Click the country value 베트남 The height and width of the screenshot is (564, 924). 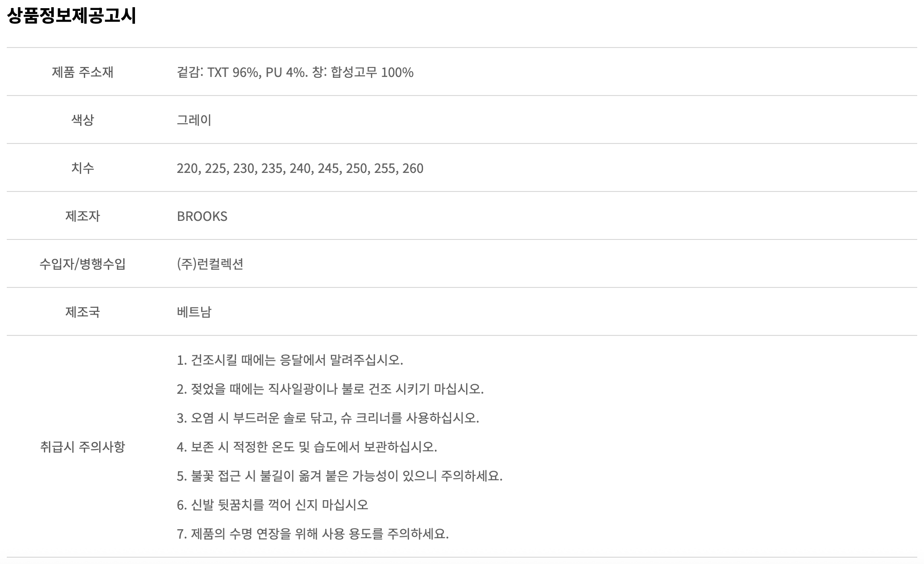pos(194,312)
